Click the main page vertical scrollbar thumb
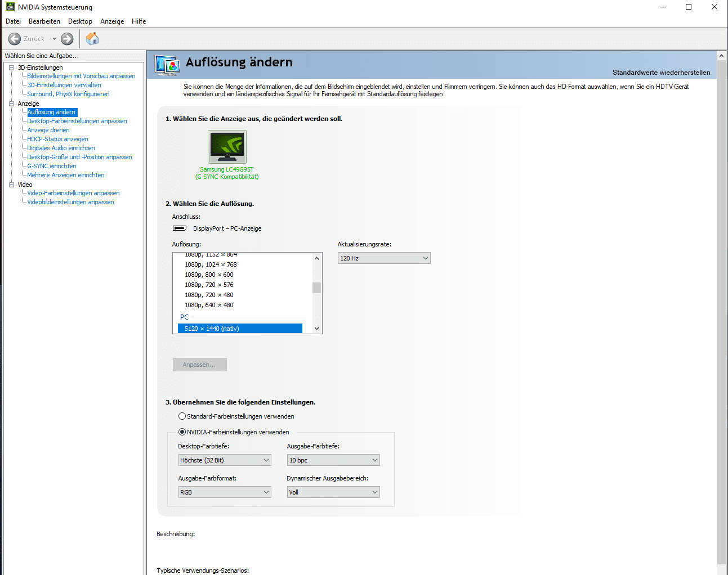This screenshot has height=575, width=728. point(721,312)
